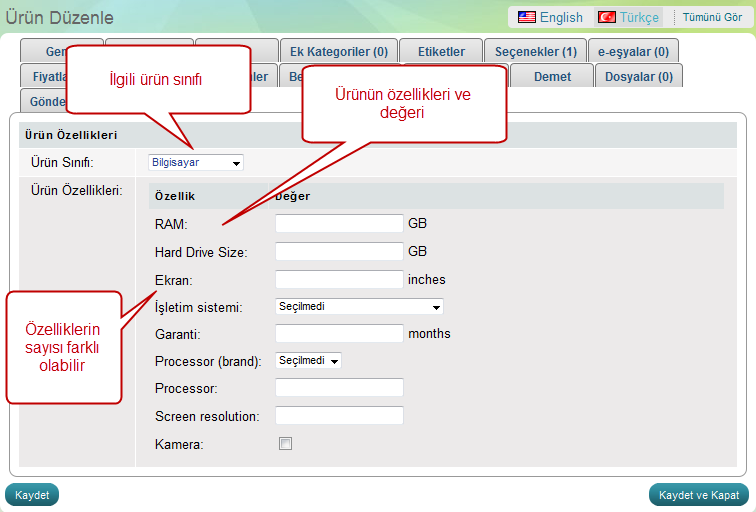Open the Dosyalar (0) tab
Screen dimensions: 756x512
[638, 76]
